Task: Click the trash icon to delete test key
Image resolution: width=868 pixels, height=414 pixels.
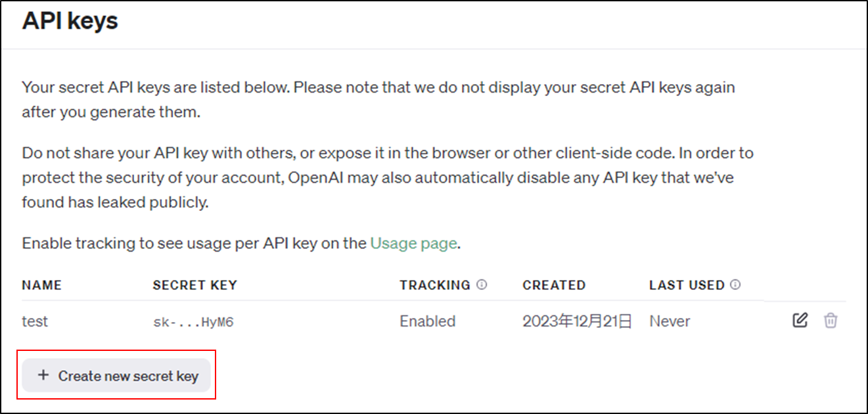Action: [831, 321]
